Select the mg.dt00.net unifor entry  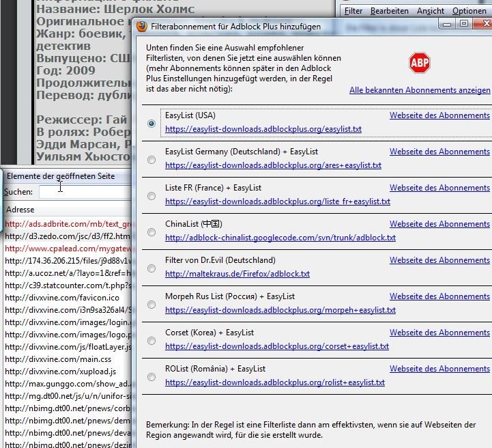68,396
